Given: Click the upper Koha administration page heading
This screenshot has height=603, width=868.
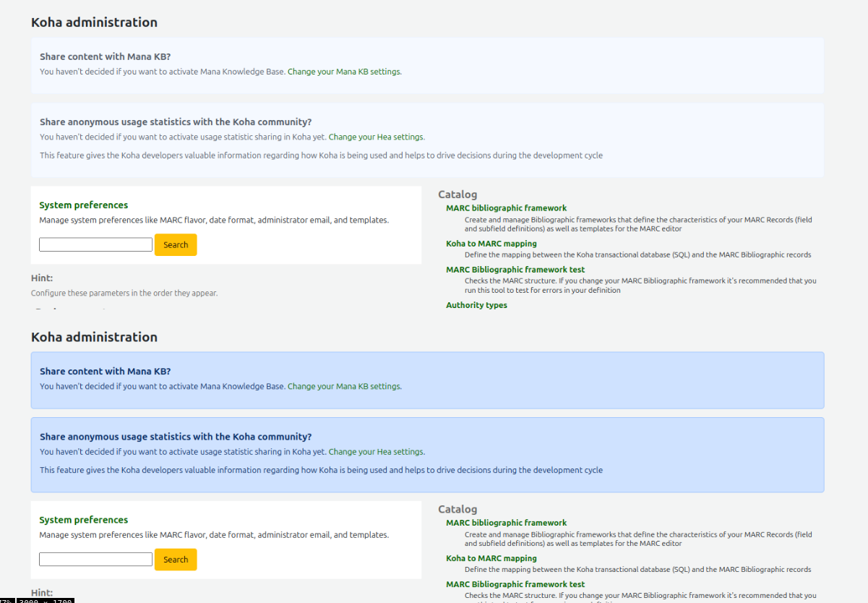Looking at the screenshot, I should coord(94,22).
